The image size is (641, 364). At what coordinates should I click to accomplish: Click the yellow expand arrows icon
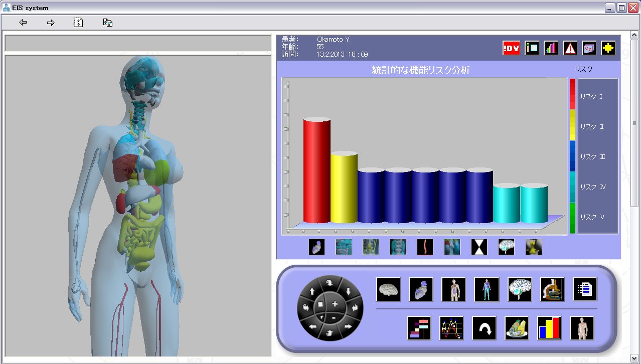pos(607,48)
